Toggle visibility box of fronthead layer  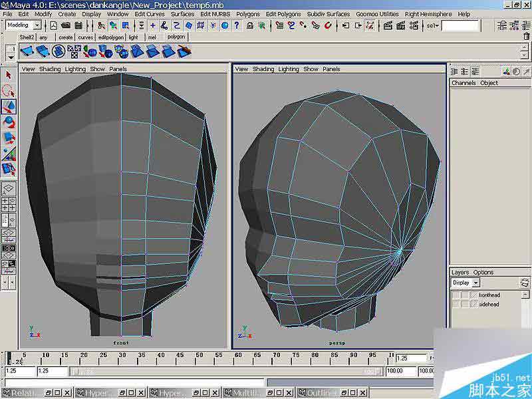click(x=456, y=295)
